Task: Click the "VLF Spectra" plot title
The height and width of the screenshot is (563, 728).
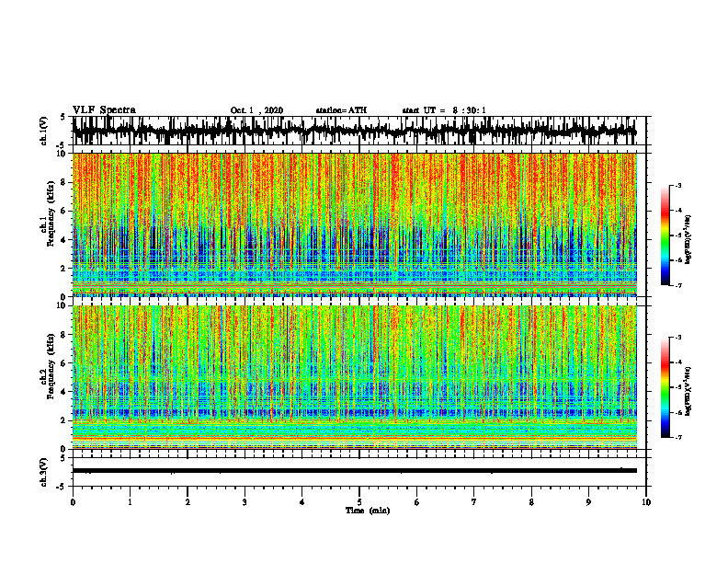Action: pos(104,110)
